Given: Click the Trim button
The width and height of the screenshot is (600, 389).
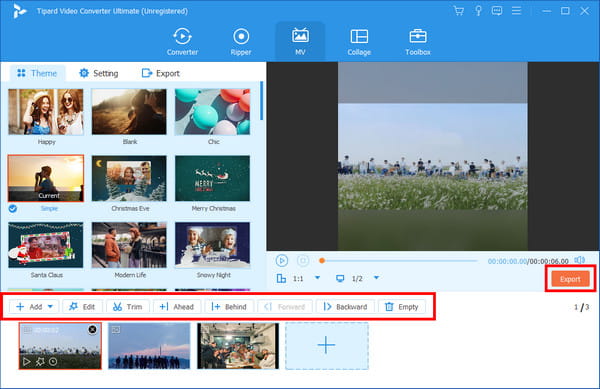Looking at the screenshot, I should [x=127, y=307].
